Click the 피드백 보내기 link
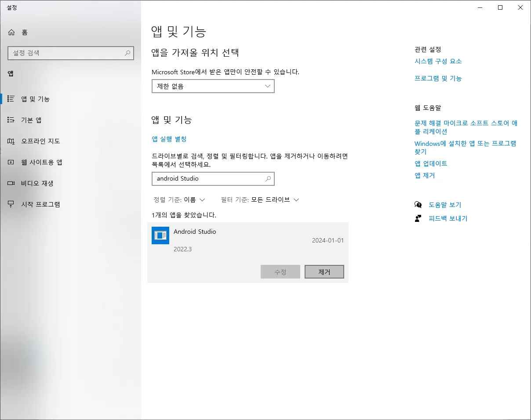 click(x=448, y=218)
